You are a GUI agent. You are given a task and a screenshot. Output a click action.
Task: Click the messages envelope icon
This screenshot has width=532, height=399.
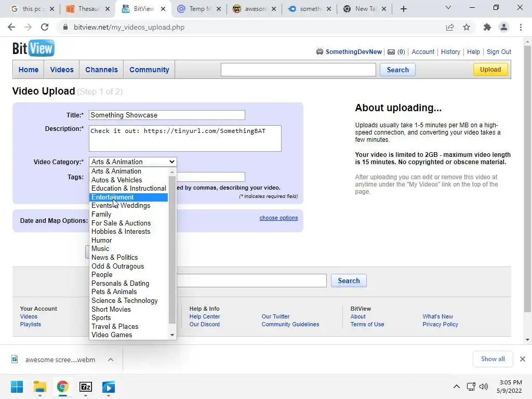[391, 52]
